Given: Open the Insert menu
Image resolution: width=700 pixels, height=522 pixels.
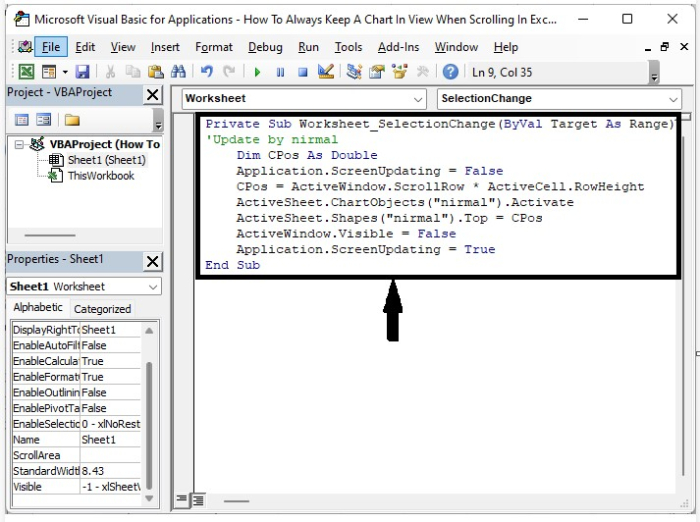Looking at the screenshot, I should coord(165,47).
